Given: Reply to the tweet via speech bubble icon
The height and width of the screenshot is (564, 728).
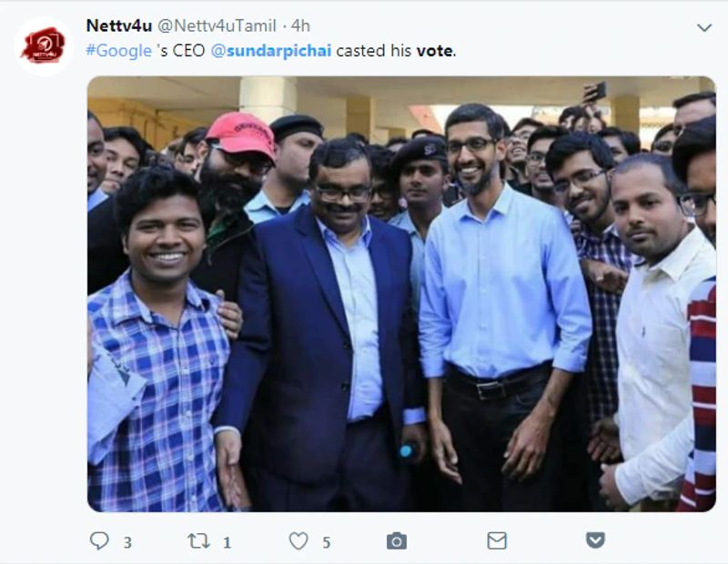Looking at the screenshot, I should [99, 541].
